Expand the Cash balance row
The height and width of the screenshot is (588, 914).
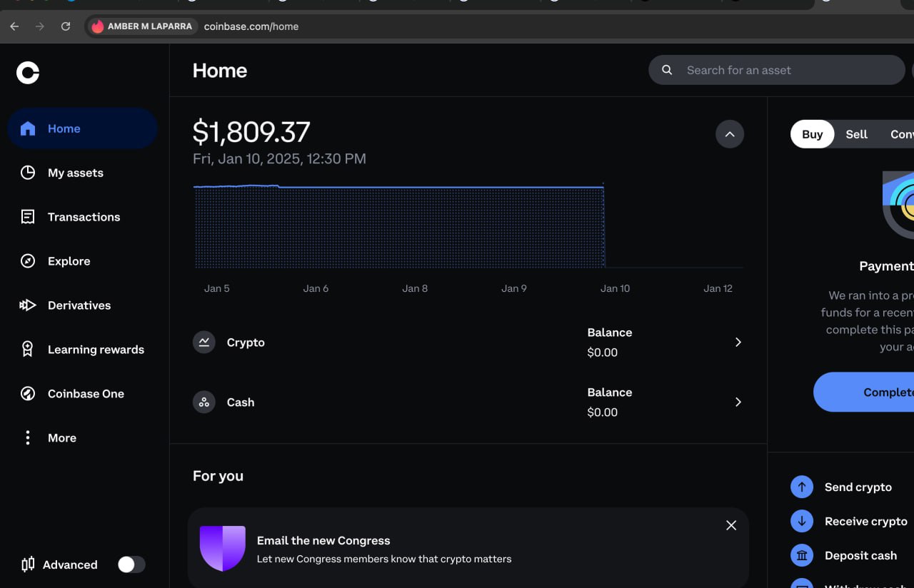click(x=738, y=402)
